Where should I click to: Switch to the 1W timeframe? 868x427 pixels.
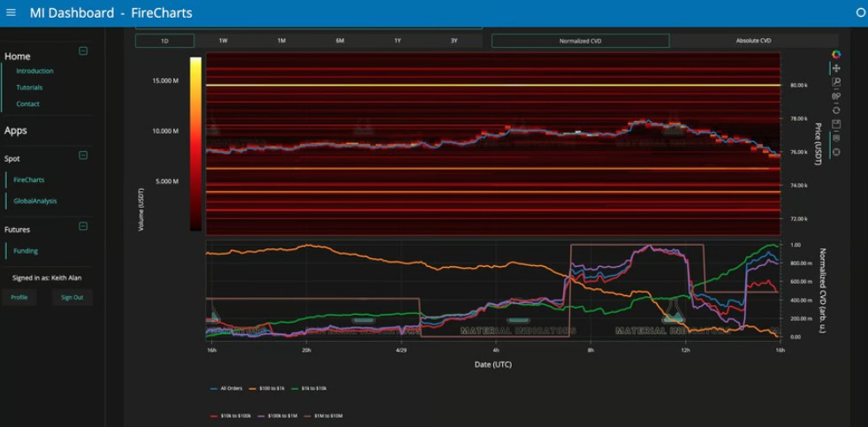[223, 41]
